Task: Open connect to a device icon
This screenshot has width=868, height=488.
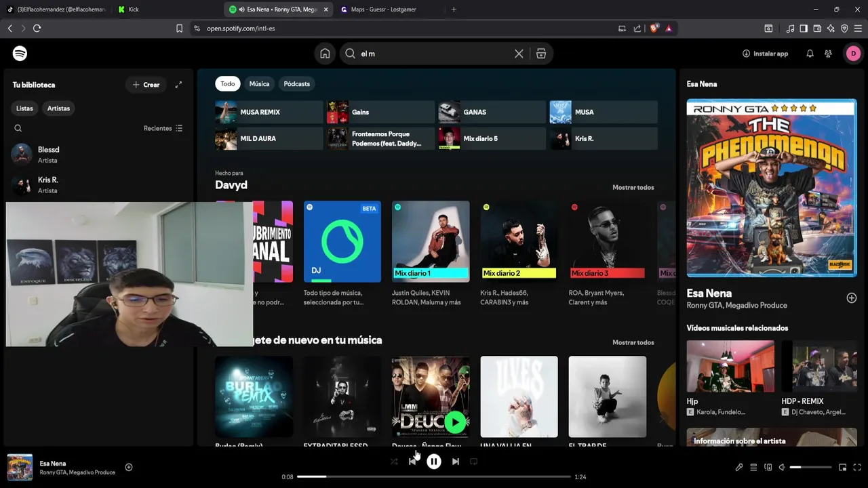Action: pos(768,467)
